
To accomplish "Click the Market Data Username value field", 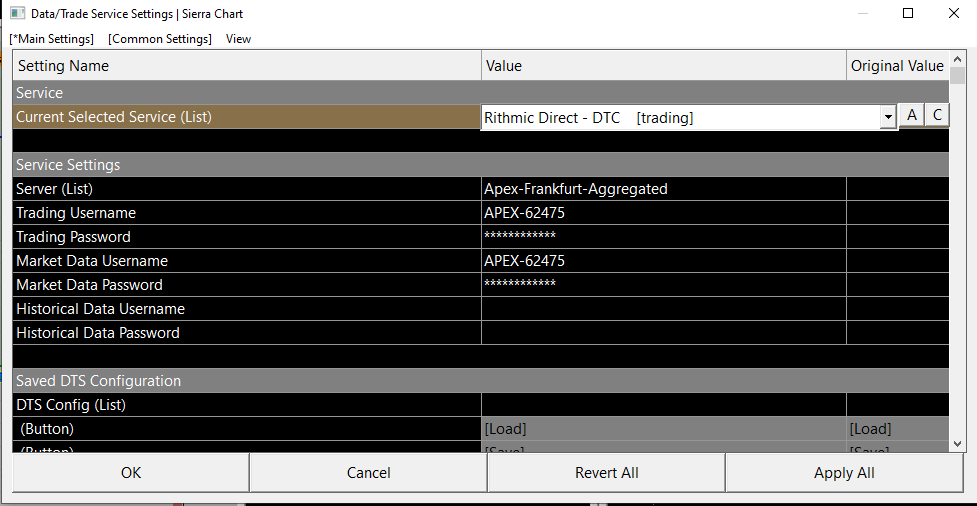I will point(663,261).
